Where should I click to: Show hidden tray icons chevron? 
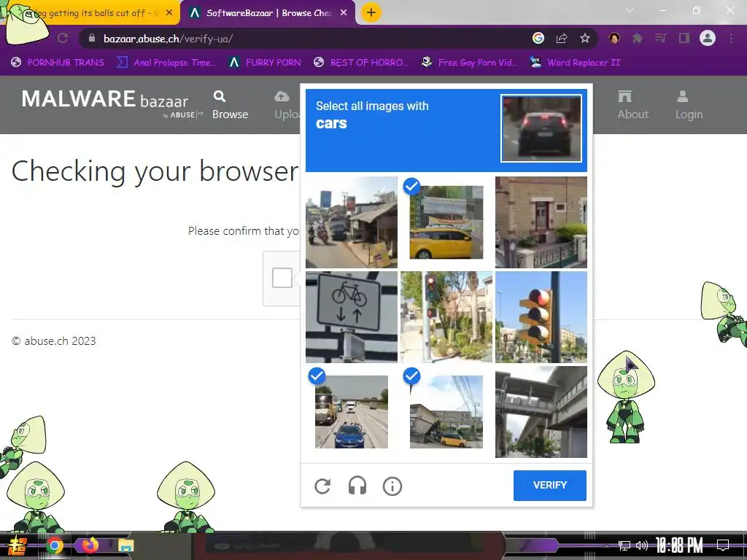pyautogui.click(x=606, y=545)
